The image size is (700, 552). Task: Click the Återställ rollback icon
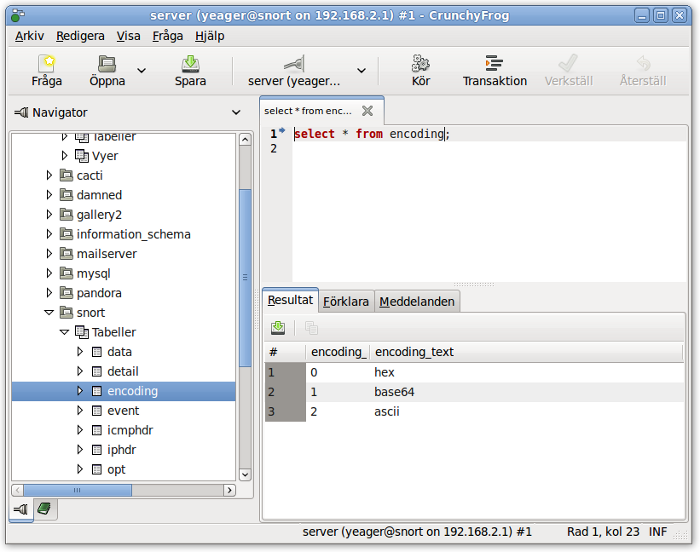pyautogui.click(x=643, y=63)
